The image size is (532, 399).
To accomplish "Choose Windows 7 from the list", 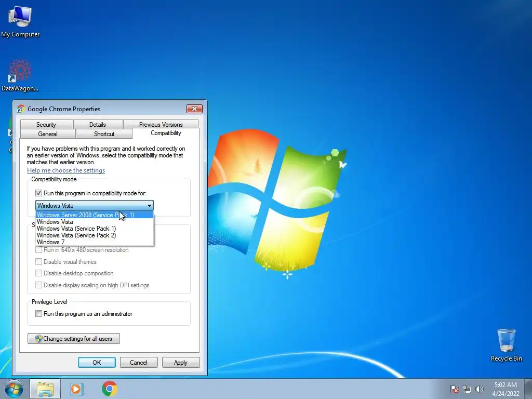I will click(x=95, y=242).
